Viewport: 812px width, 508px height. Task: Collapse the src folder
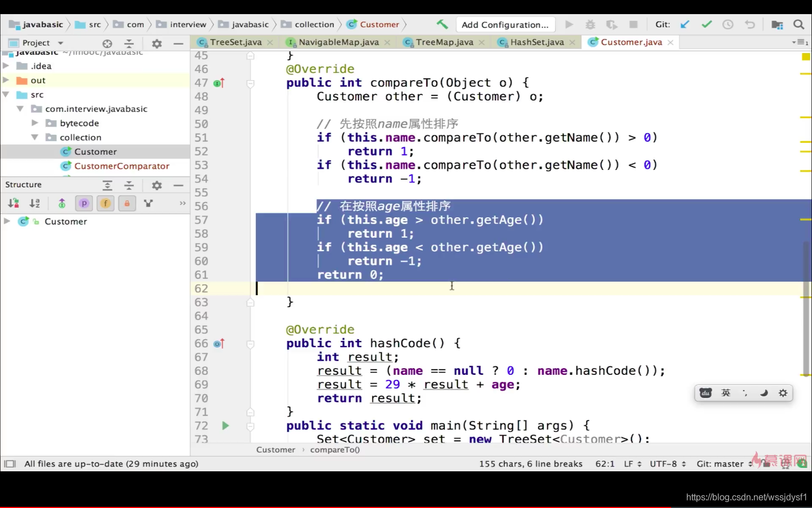(x=6, y=94)
